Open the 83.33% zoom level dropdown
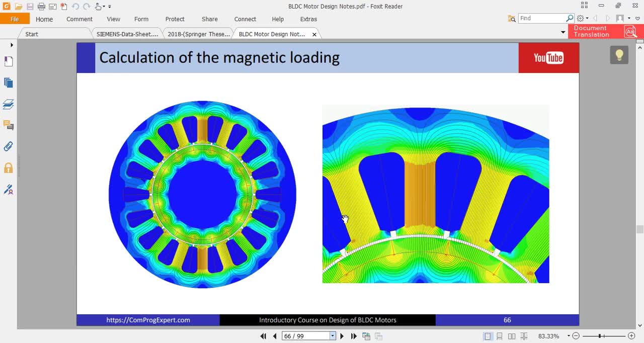This screenshot has width=644, height=343. tap(569, 336)
